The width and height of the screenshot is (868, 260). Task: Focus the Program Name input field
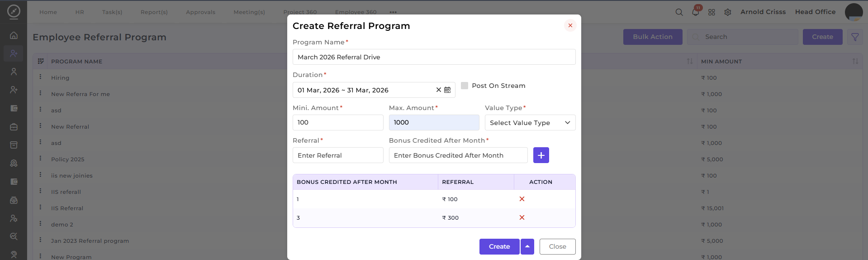point(434,57)
